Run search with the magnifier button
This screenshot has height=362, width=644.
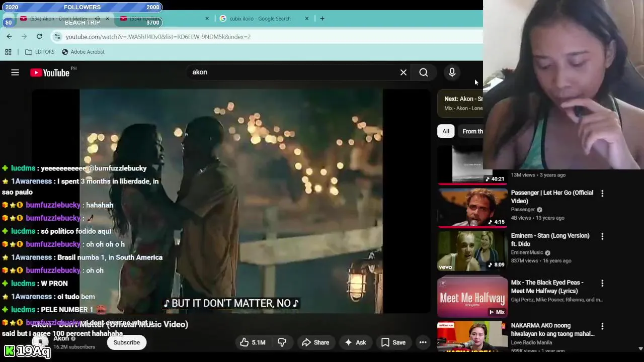(424, 72)
